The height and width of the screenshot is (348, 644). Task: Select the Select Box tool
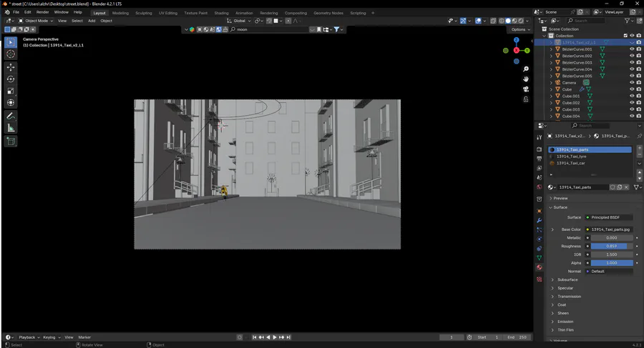point(11,42)
